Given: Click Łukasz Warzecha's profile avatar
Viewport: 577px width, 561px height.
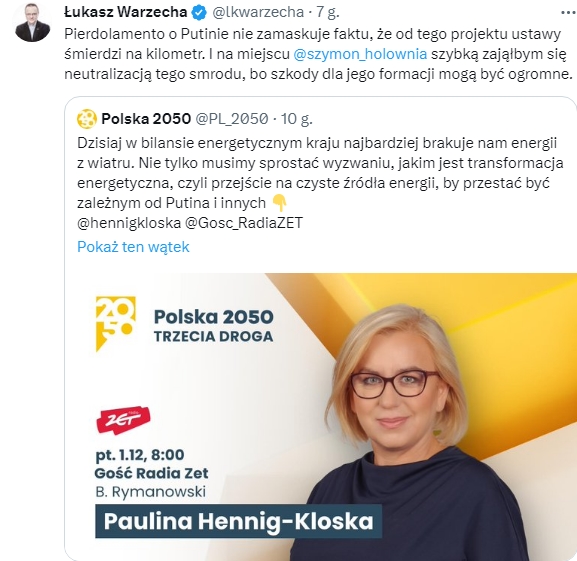Looking at the screenshot, I should coord(32,23).
